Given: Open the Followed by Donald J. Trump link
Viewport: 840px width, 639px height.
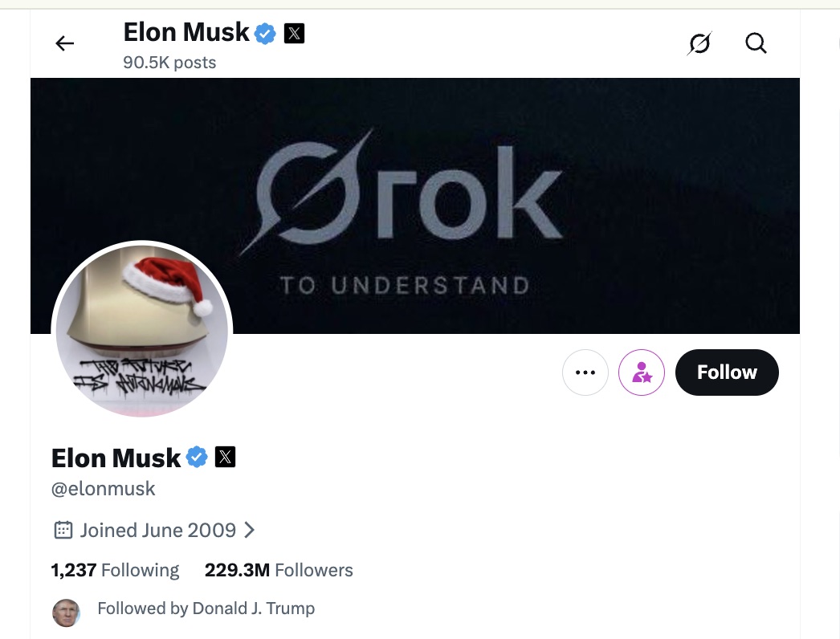Looking at the screenshot, I should coord(206,608).
